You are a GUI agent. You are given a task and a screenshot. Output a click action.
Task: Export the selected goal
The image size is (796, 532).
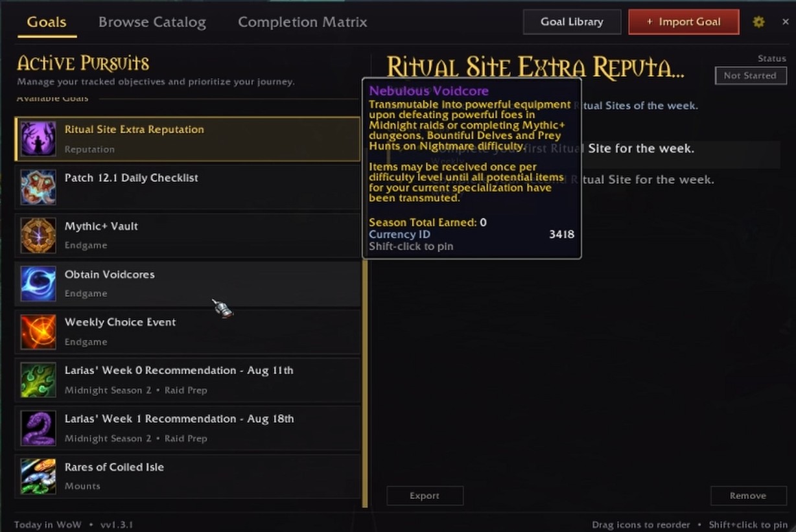(425, 496)
